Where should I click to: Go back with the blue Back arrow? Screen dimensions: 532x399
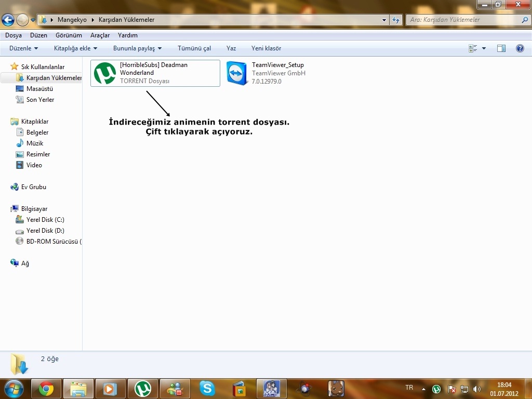[8, 20]
